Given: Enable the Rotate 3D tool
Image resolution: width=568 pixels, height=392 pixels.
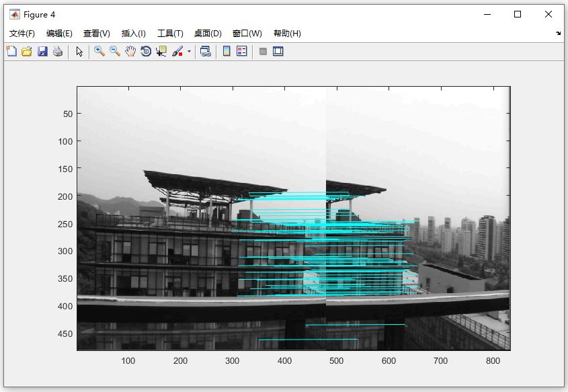Looking at the screenshot, I should tap(146, 52).
